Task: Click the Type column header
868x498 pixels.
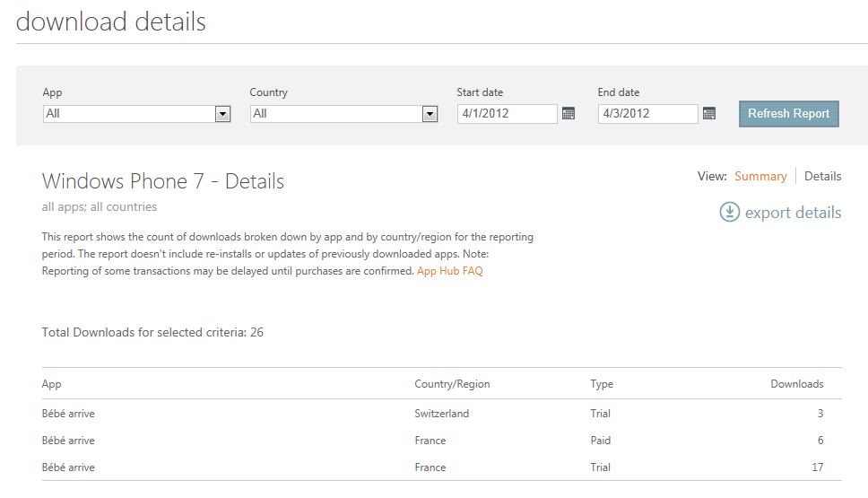Action: tap(601, 384)
